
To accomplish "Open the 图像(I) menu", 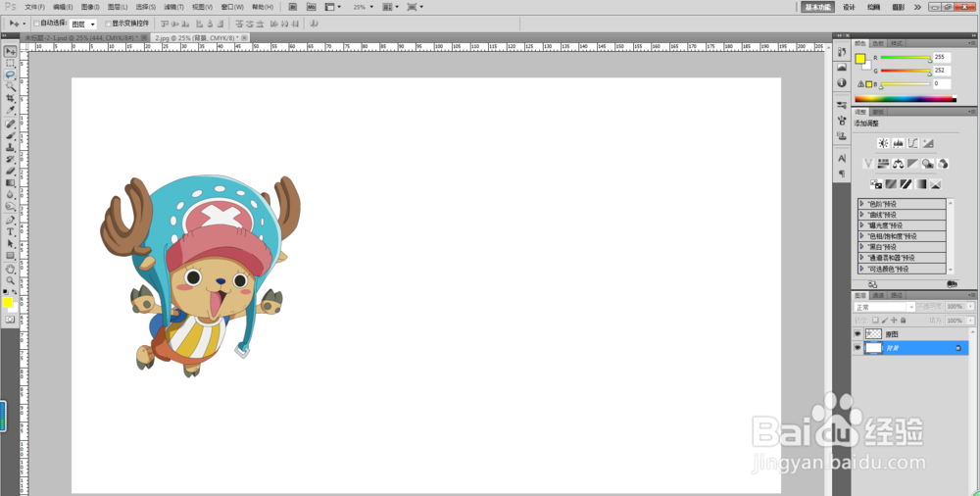I will click(90, 7).
